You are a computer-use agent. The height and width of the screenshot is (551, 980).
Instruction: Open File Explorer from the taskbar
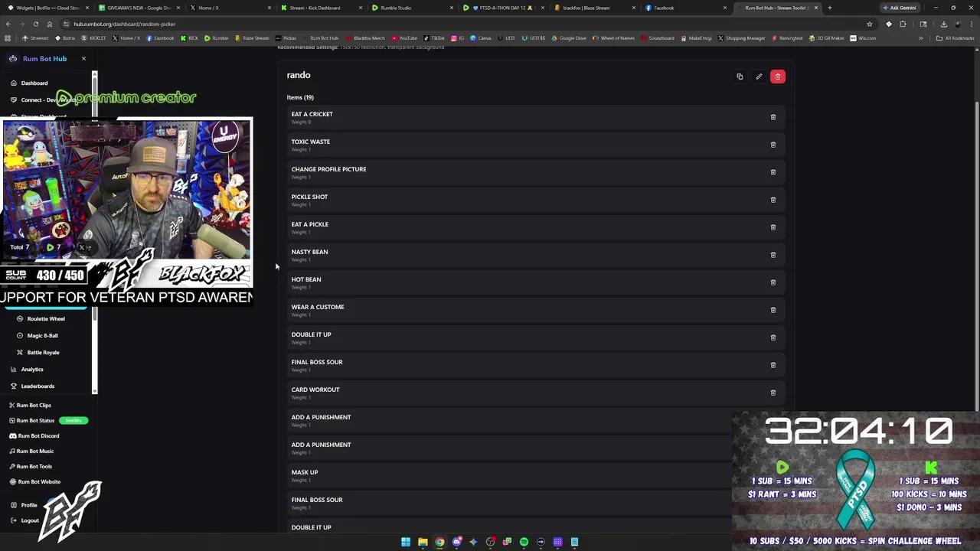423,542
